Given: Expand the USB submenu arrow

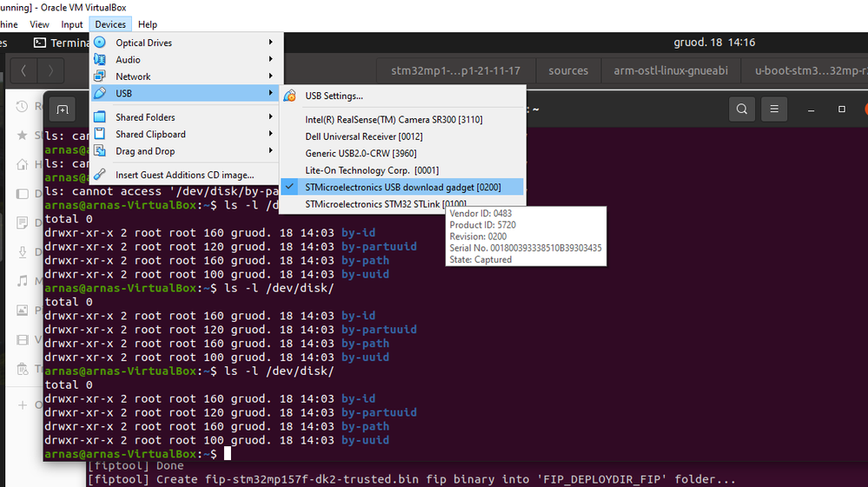Looking at the screenshot, I should coord(271,93).
